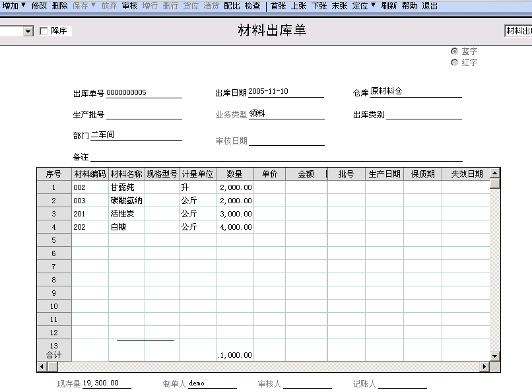Select the 红字 radio button
The height and width of the screenshot is (392, 532).
(454, 63)
